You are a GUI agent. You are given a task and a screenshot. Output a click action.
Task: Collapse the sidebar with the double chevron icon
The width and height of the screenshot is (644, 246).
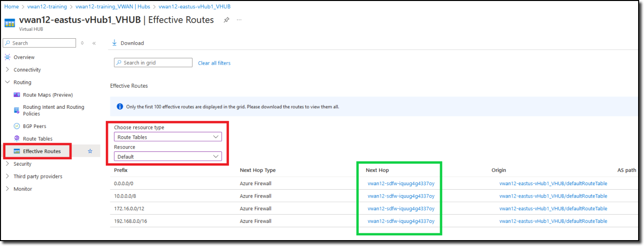click(94, 43)
